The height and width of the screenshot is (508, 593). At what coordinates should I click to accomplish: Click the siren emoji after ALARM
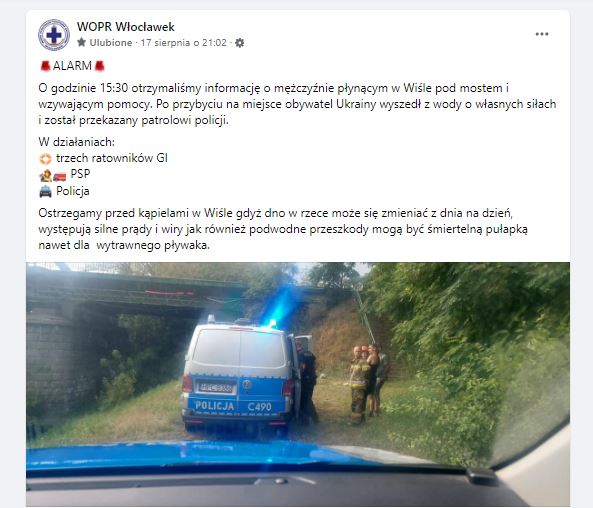coord(99,66)
